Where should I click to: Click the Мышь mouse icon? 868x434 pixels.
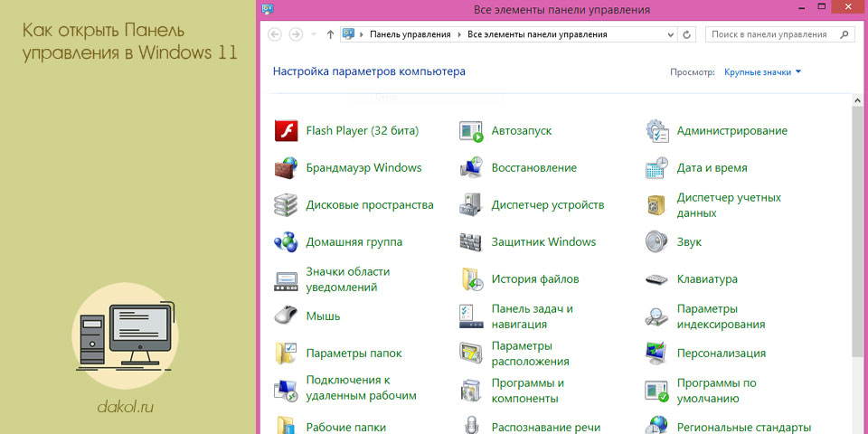coord(287,316)
